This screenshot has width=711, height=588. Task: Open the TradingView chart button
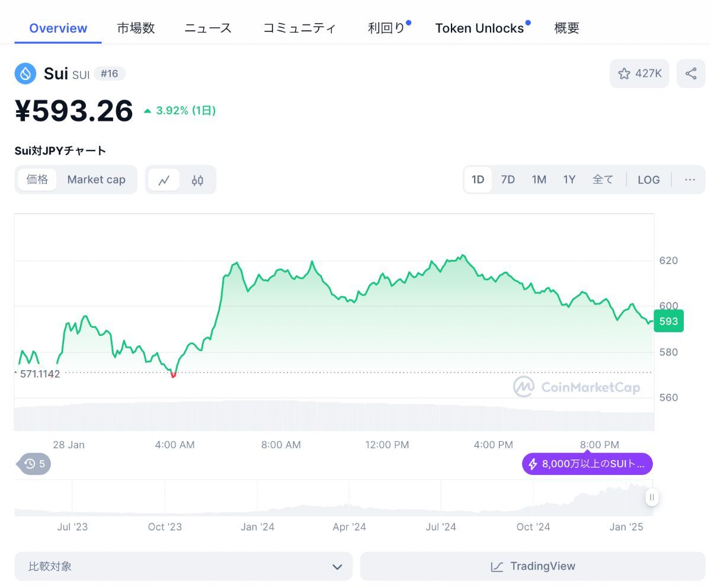533,566
